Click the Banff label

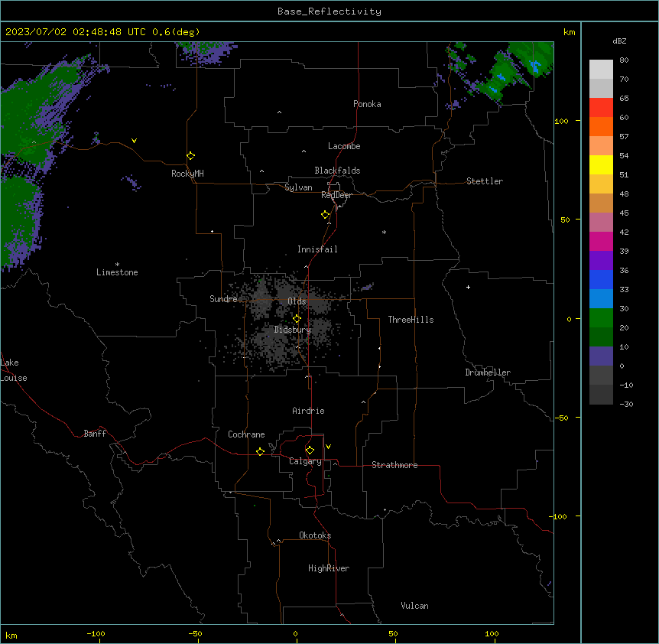coord(95,434)
